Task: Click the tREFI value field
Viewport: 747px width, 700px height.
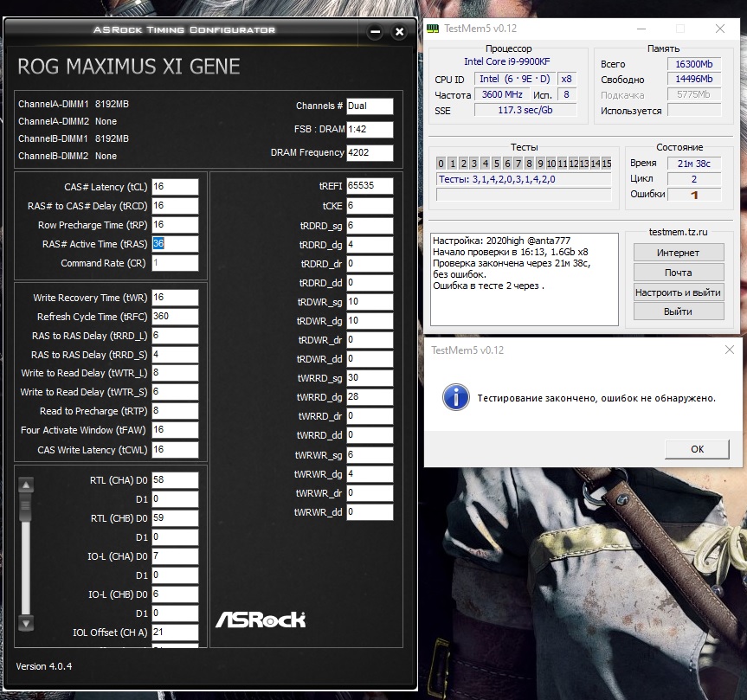Action: pos(370,186)
